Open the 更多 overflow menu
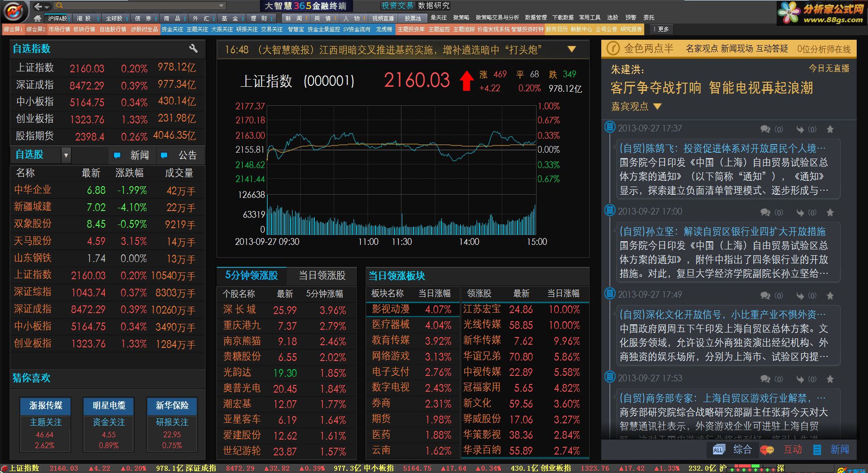 coord(661,29)
